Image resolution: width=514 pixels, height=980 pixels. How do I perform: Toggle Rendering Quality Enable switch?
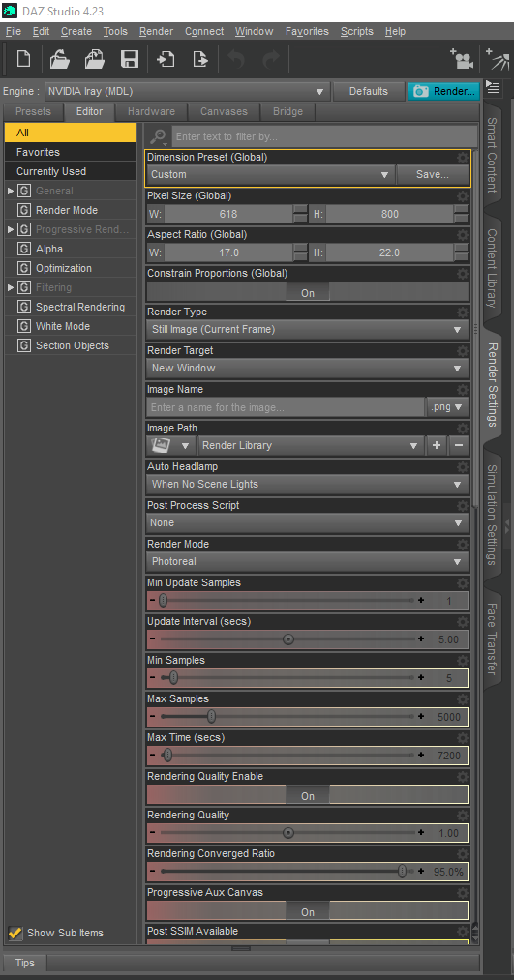pos(307,795)
